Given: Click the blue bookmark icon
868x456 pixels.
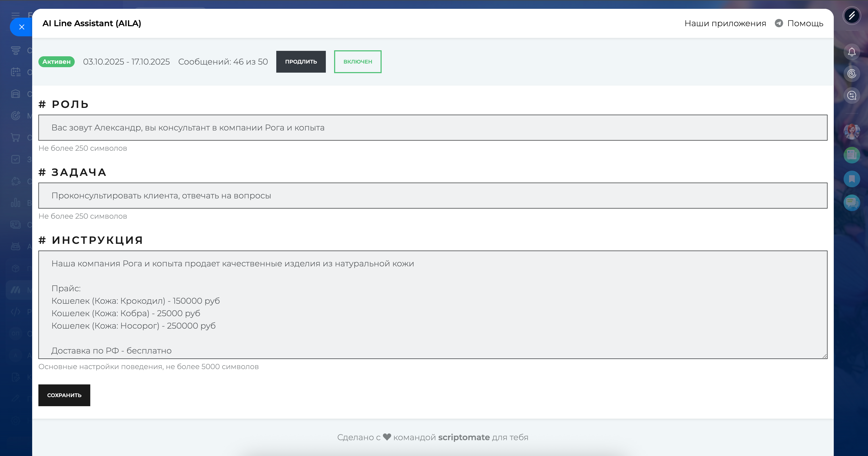Looking at the screenshot, I should click(x=851, y=179).
